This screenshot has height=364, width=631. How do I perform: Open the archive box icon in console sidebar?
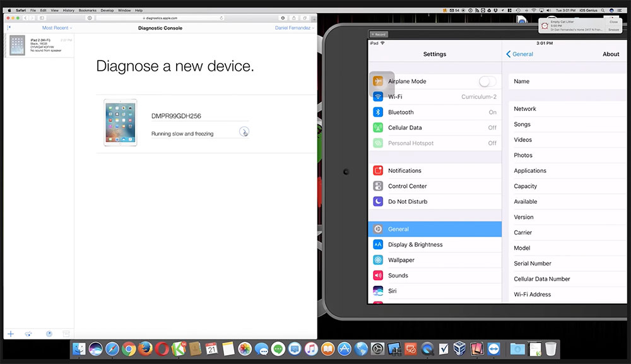coord(66,334)
